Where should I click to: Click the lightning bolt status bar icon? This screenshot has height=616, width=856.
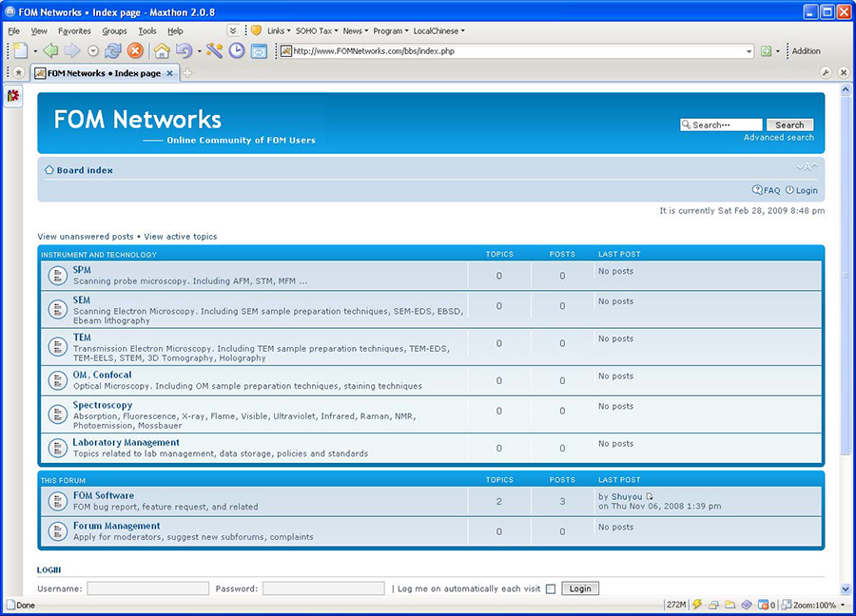point(697,605)
